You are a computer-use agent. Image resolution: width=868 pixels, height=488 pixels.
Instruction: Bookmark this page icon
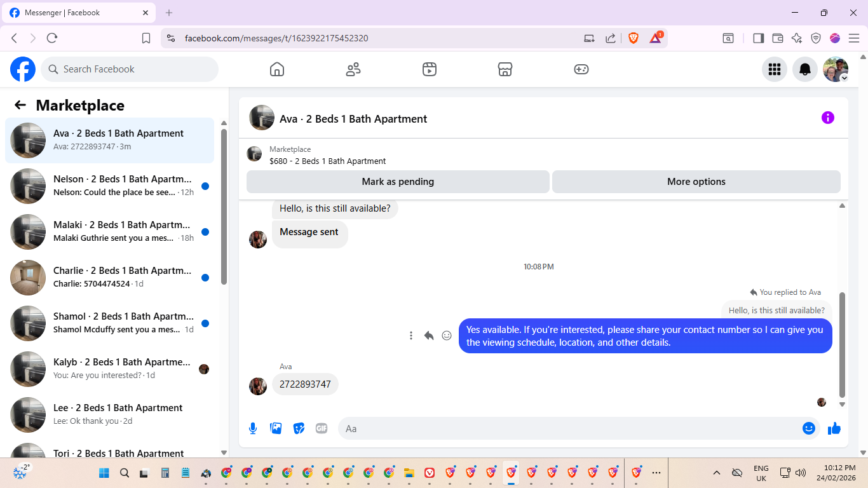coord(146,38)
